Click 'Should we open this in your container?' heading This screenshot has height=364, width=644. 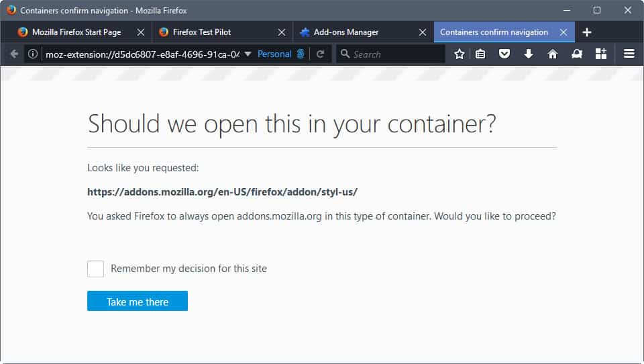pos(292,124)
